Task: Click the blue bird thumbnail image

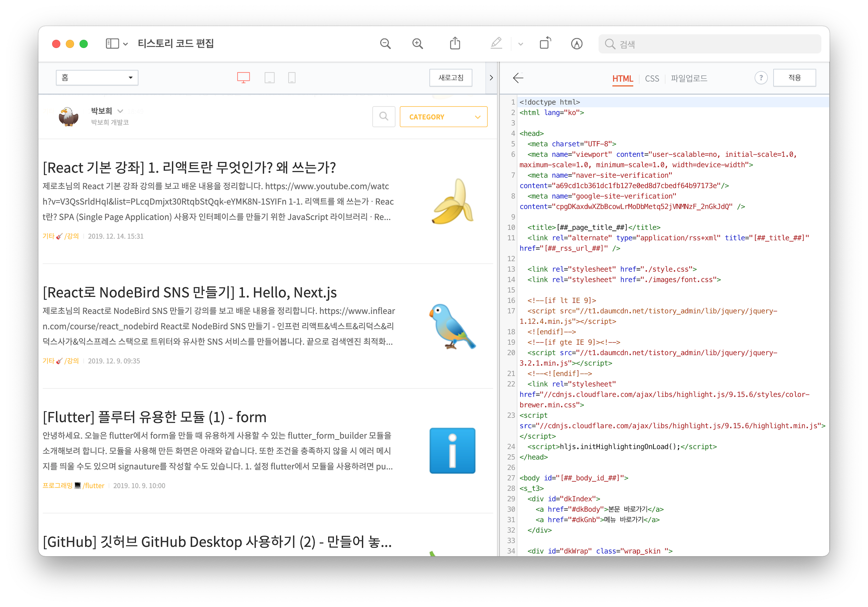Action: (x=453, y=326)
